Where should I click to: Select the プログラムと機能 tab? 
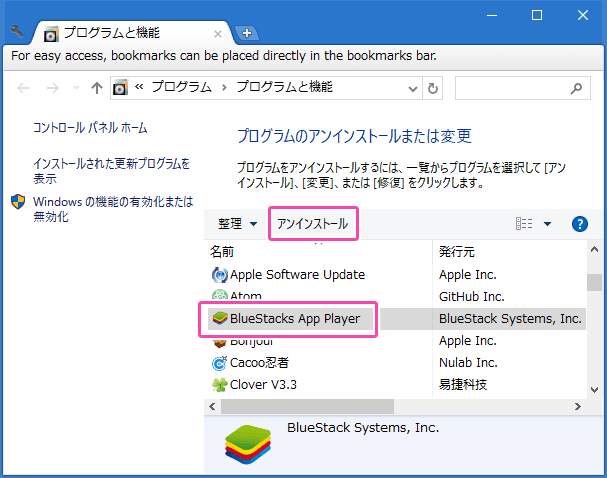click(x=132, y=33)
